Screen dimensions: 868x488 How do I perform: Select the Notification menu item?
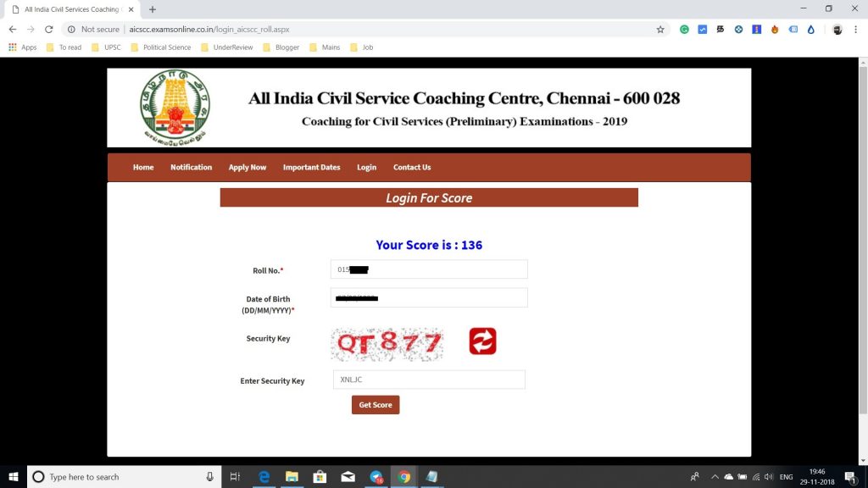pyautogui.click(x=191, y=167)
